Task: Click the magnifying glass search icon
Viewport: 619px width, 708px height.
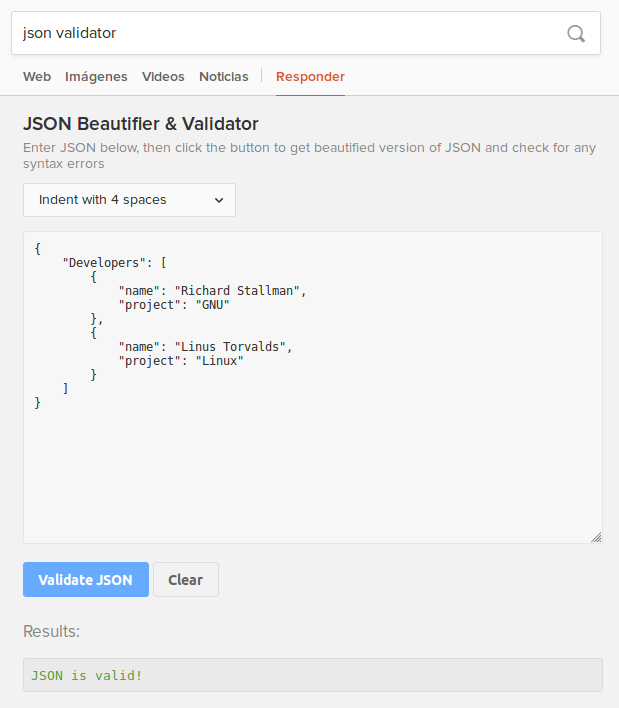Action: click(x=576, y=33)
